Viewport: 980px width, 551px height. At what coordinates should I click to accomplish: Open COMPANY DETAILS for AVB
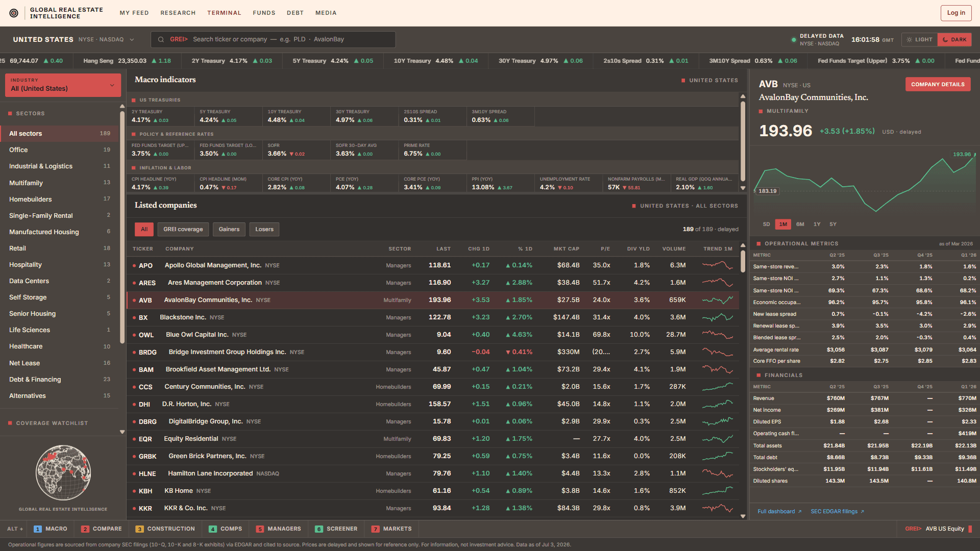pos(938,85)
